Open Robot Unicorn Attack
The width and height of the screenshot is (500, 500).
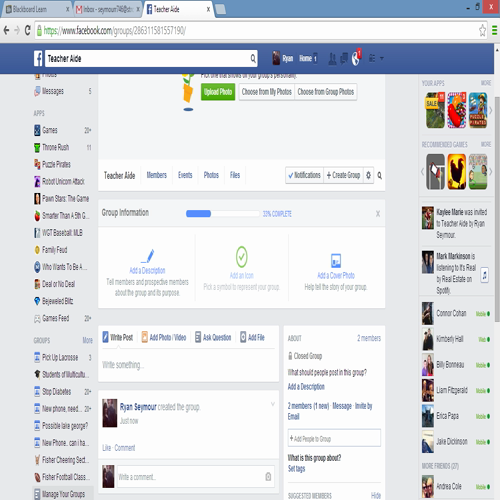click(62, 181)
